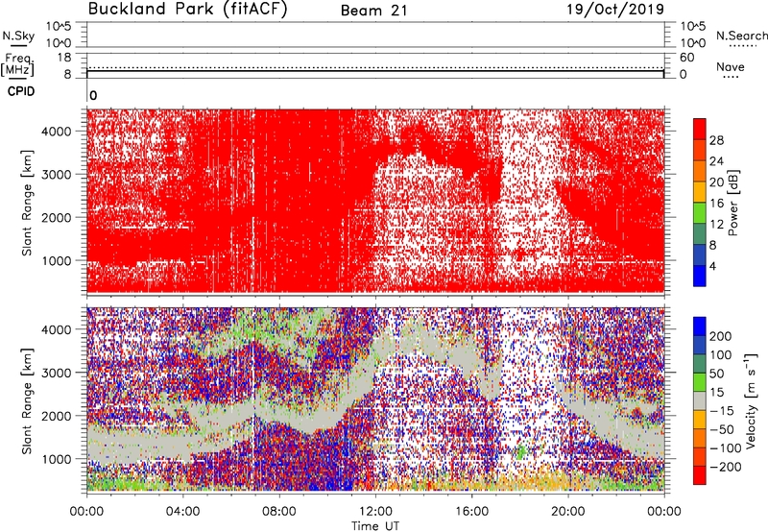Pick the light green 12–16 dB Power segment
Image resolution: width=768 pixels, height=532 pixels.
(700, 213)
